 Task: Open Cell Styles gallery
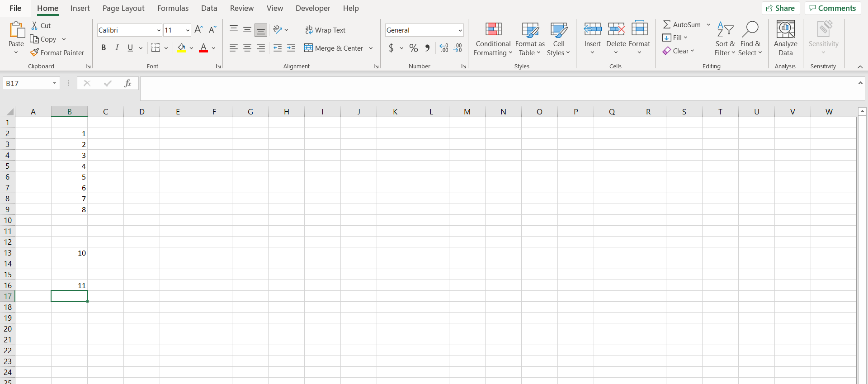[559, 39]
